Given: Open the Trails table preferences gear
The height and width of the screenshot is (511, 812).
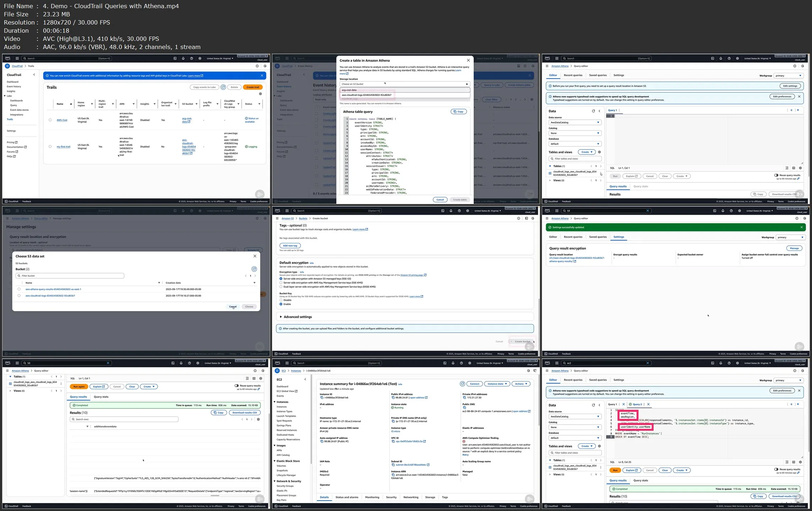Looking at the screenshot, I should click(260, 94).
